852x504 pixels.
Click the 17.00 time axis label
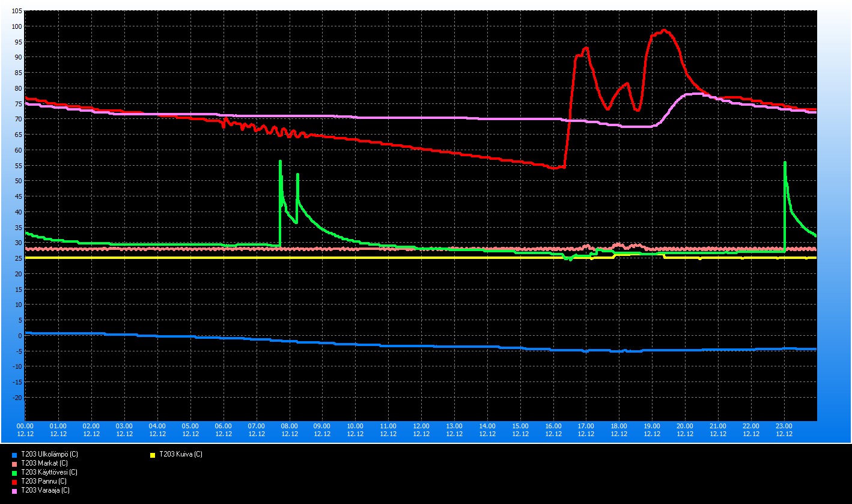(586, 426)
